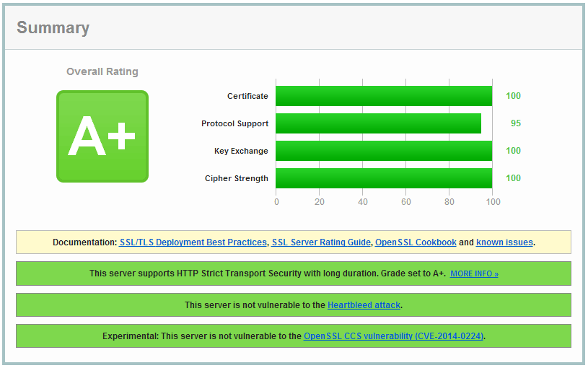Screen dimensions: 588x368
Task: Open the SSL Server Rating Guide link
Action: point(321,242)
